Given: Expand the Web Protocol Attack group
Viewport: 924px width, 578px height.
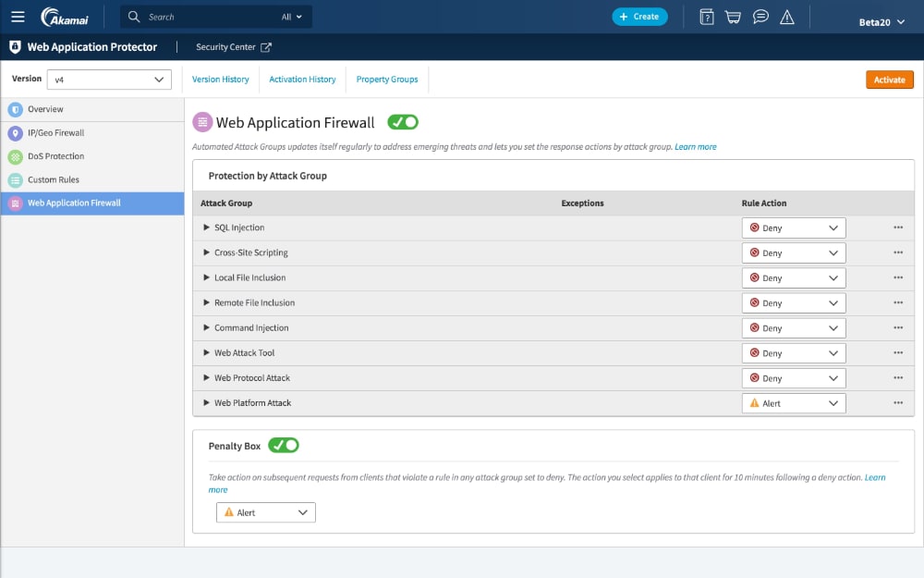Looking at the screenshot, I should [206, 377].
